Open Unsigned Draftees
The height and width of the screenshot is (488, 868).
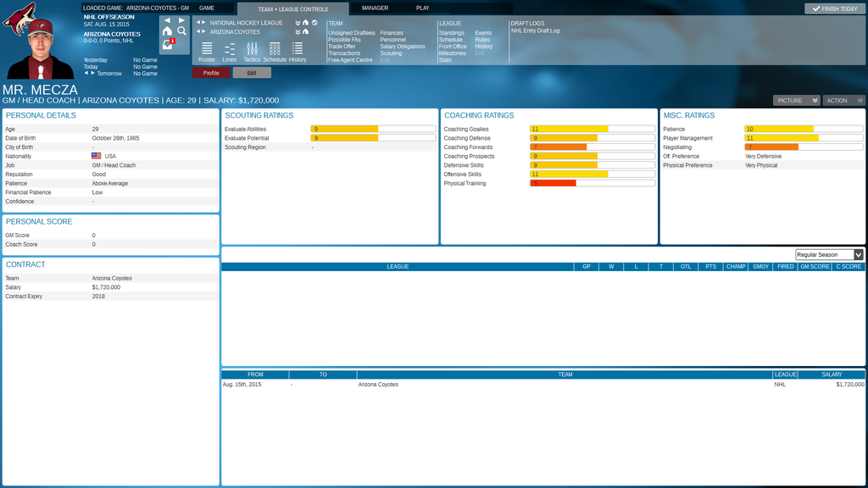point(352,33)
